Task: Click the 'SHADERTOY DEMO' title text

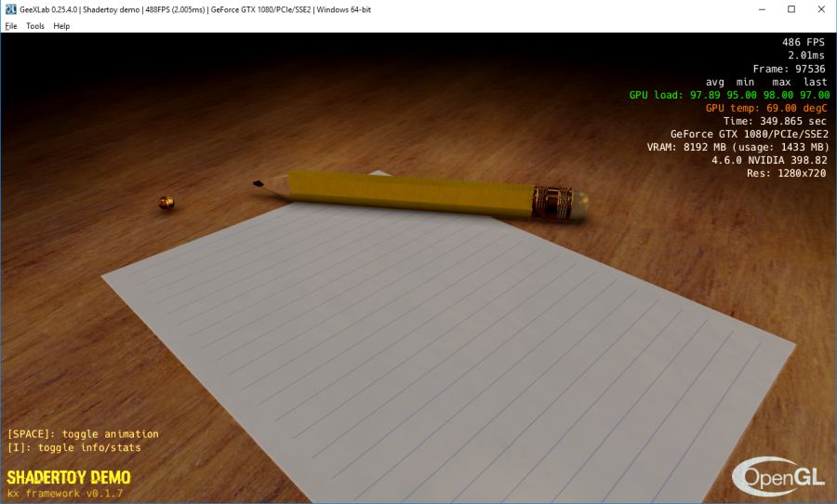Action: pyautogui.click(x=69, y=477)
